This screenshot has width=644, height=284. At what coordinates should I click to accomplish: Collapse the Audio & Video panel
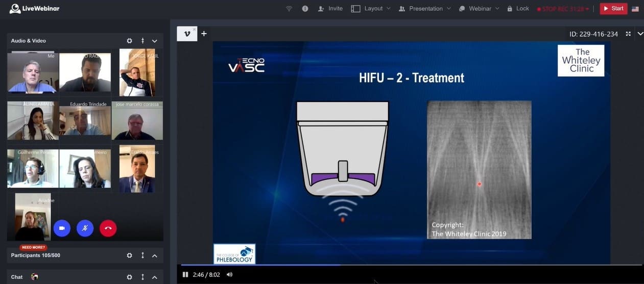pos(155,41)
